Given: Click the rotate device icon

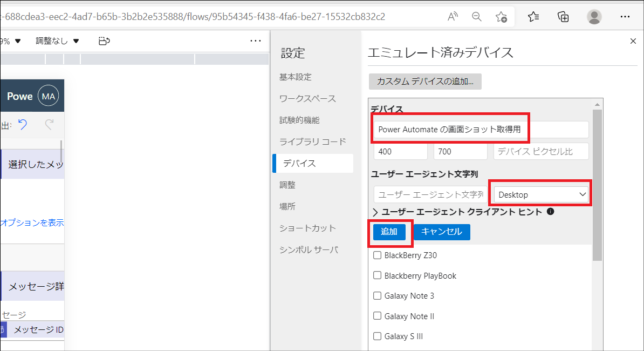Looking at the screenshot, I should coord(104,41).
